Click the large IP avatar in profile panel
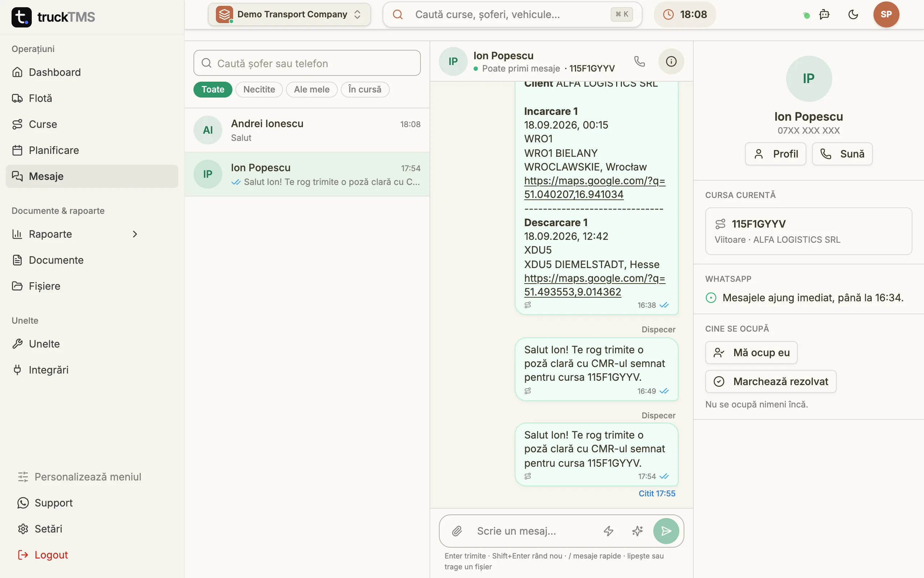Screen dimensions: 924x578 click(809, 79)
